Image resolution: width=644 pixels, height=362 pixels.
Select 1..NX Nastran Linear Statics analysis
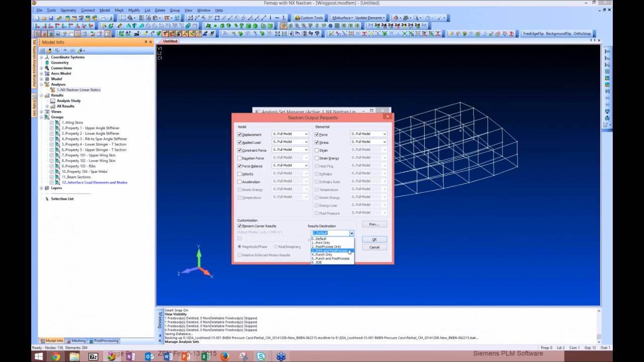point(78,90)
